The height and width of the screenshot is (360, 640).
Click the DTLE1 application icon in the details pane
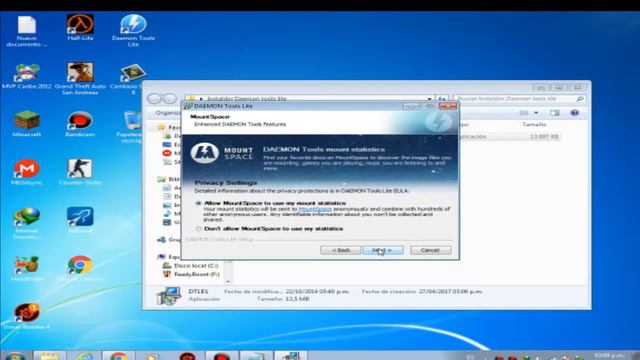168,296
